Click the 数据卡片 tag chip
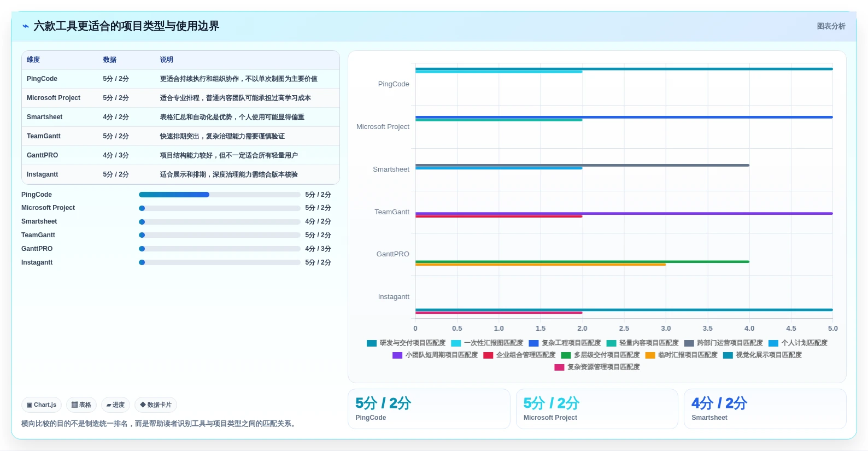The height and width of the screenshot is (451, 868). (x=156, y=405)
